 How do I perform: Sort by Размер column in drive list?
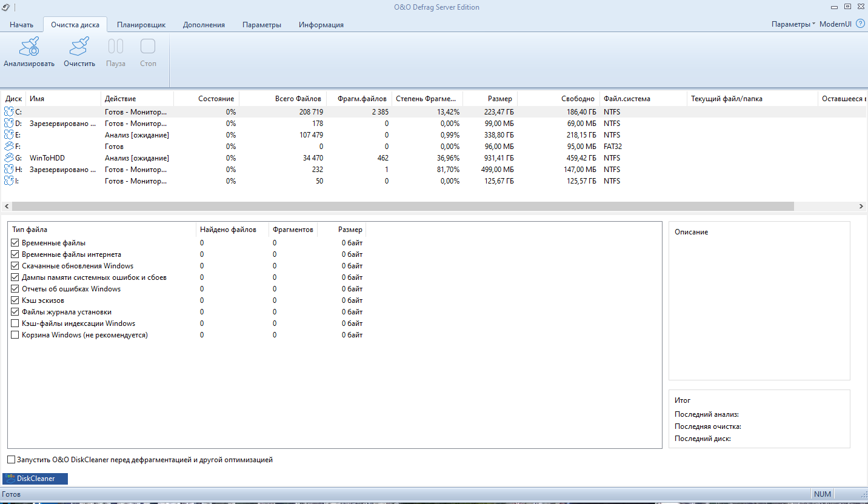pos(490,99)
